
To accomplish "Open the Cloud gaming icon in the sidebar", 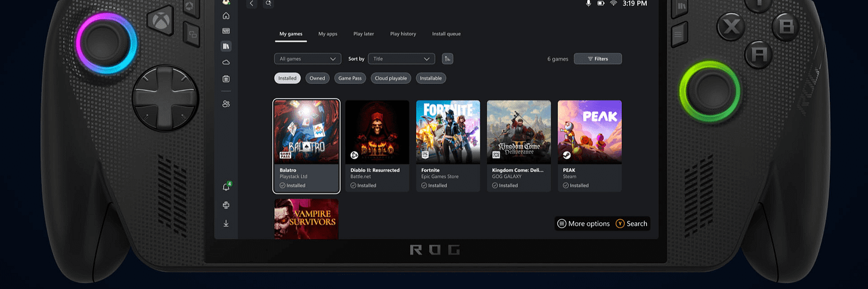I will click(226, 62).
